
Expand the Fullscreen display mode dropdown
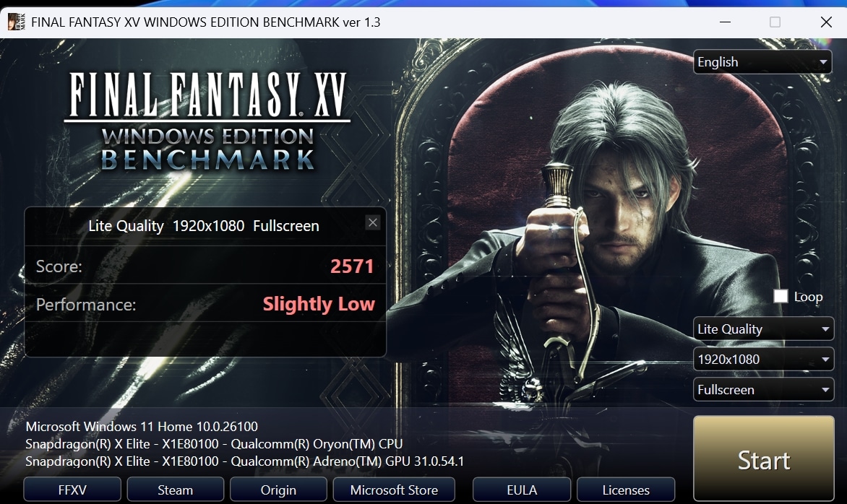[762, 390]
